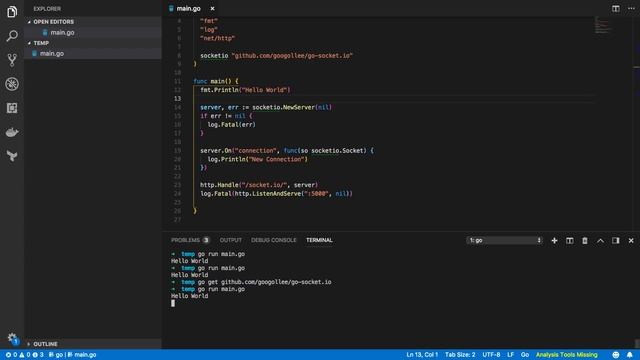The width and height of the screenshot is (640, 360).
Task: Open the terminal selector dropdown '1: go'
Action: tap(504, 240)
